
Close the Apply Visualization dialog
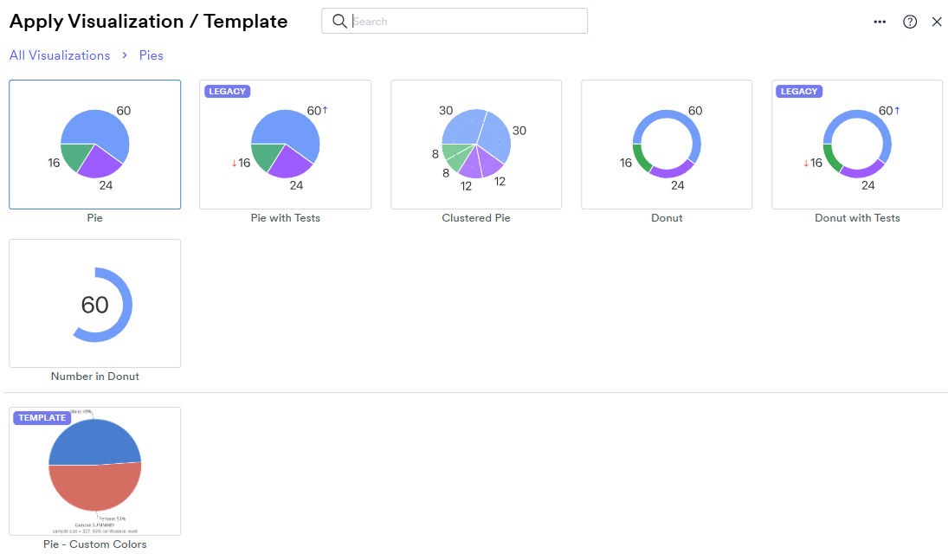[937, 22]
